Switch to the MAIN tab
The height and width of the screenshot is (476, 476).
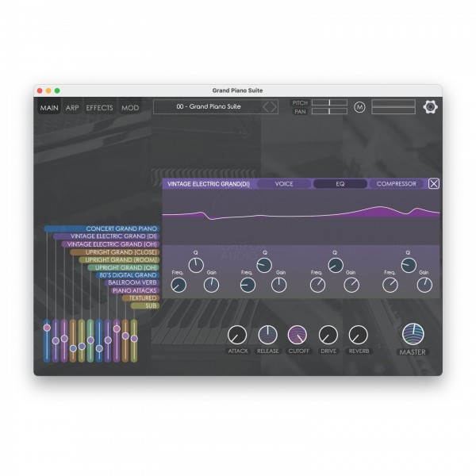coord(49,108)
